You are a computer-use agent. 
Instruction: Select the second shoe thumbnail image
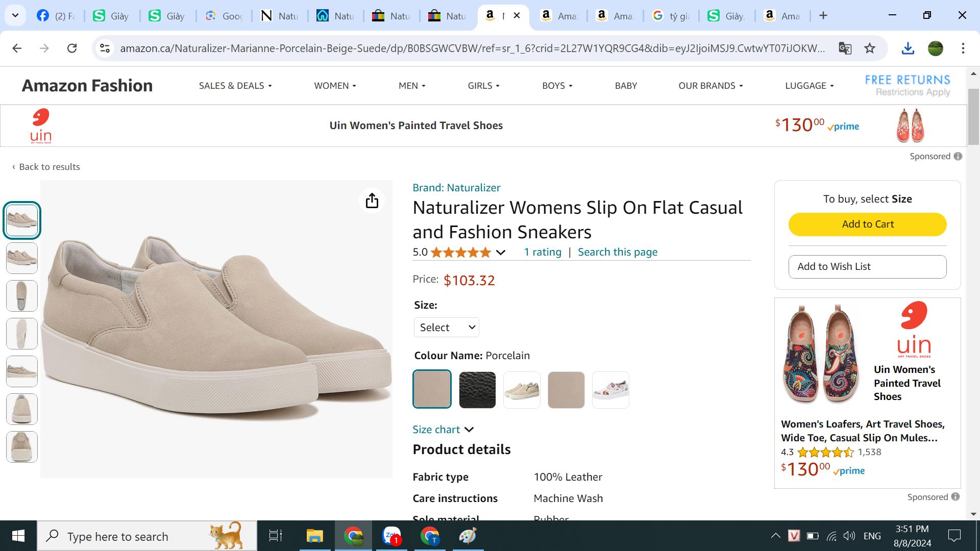point(22,258)
